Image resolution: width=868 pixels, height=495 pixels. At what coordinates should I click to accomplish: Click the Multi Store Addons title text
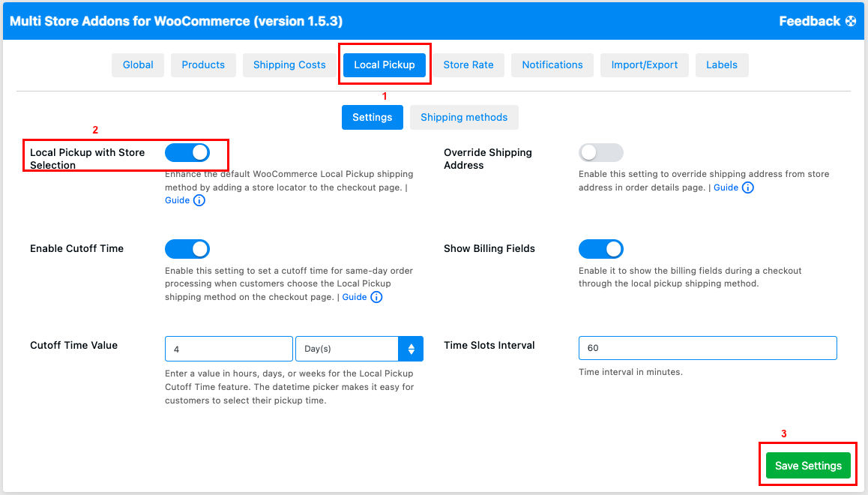pos(176,21)
